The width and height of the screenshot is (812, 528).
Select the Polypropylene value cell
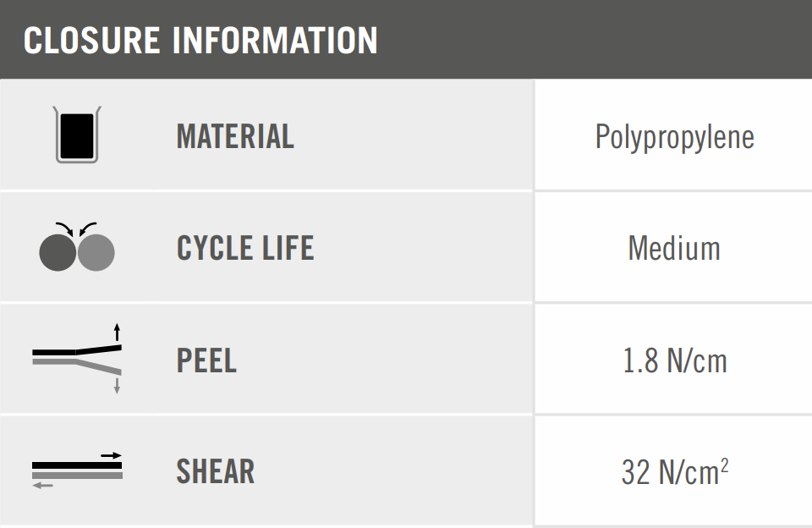674,136
